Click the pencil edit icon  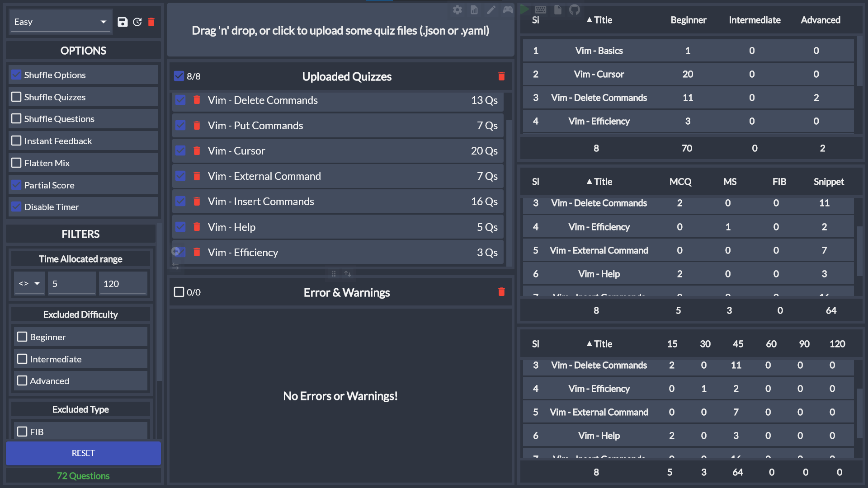coord(491,10)
